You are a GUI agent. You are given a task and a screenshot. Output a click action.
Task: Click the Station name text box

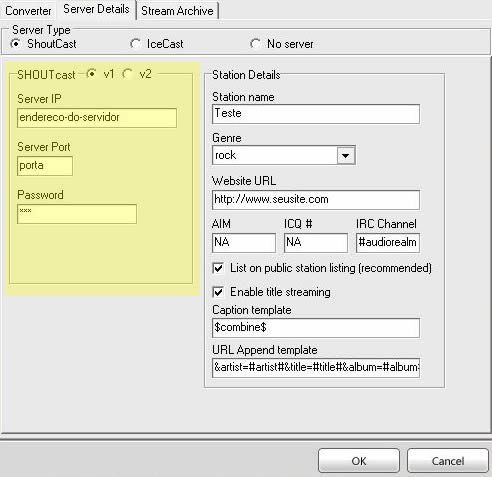tap(316, 114)
